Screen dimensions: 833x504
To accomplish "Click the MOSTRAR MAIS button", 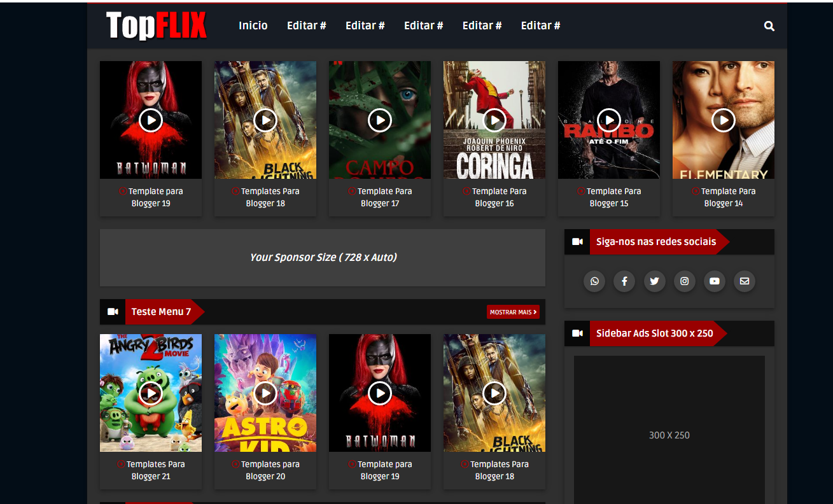I will click(514, 312).
